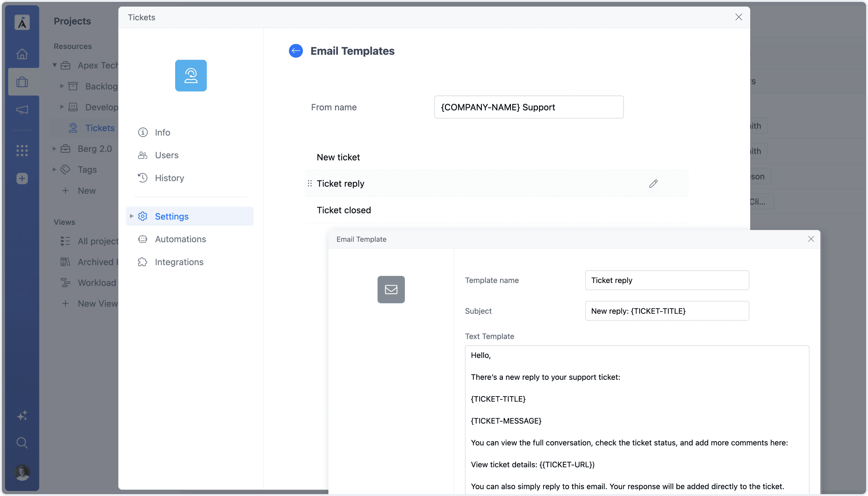The image size is (868, 496).
Task: Click into the From name field
Action: [529, 107]
